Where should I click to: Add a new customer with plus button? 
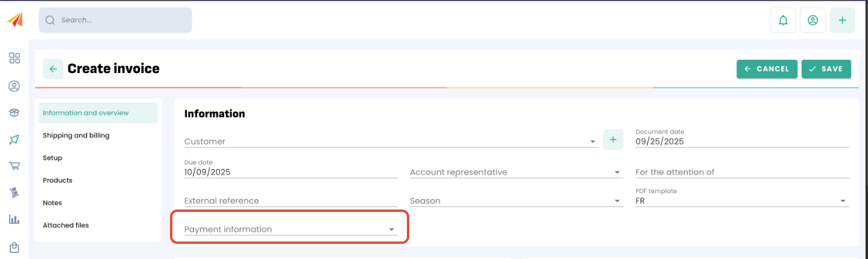point(613,140)
